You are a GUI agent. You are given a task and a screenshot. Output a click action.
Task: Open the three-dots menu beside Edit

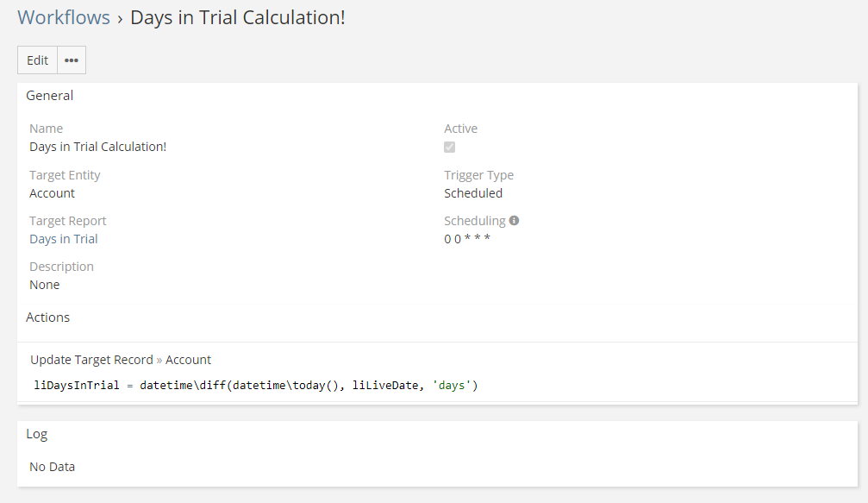coord(72,60)
